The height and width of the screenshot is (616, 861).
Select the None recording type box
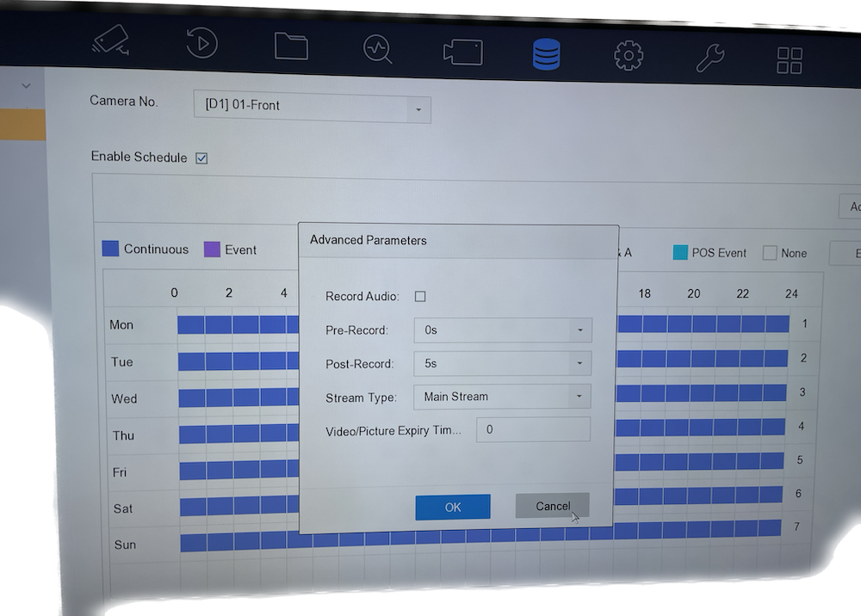pos(771,253)
